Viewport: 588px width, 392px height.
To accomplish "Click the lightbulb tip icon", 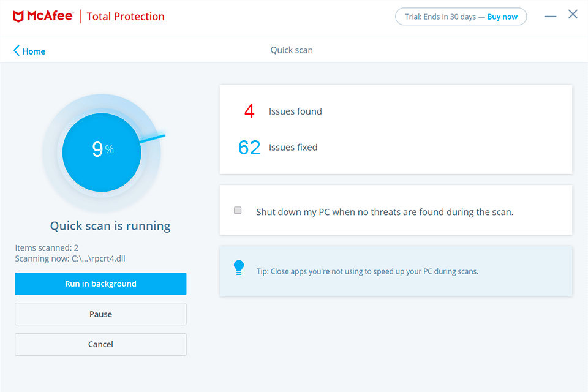I will coord(239,268).
